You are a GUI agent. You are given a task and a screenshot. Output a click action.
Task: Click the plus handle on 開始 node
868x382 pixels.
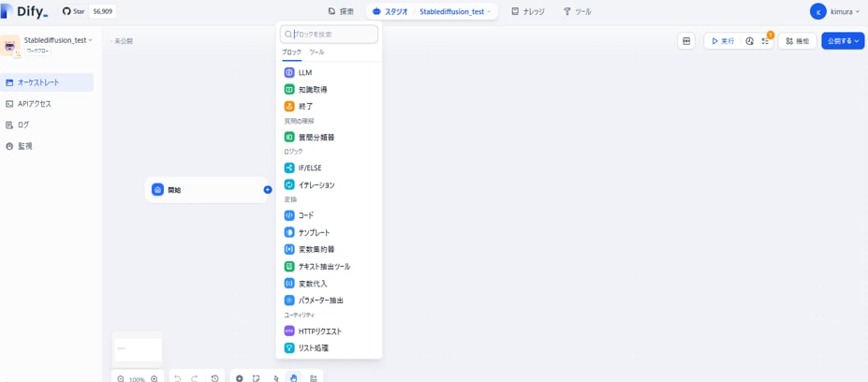coord(268,190)
